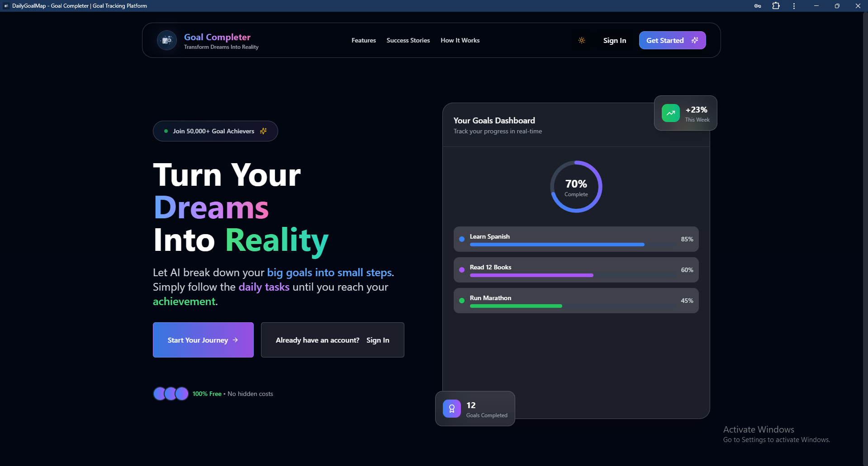Click the Goal Completer logo icon

(167, 40)
